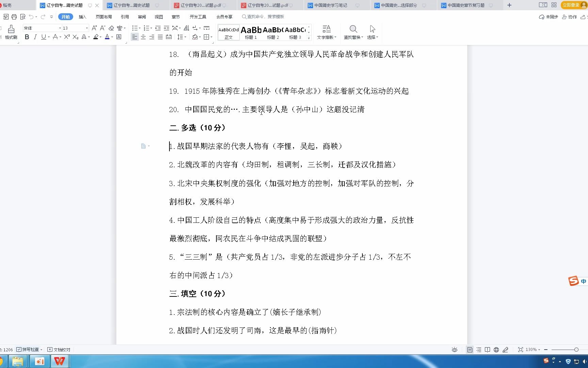Open the 开发工具 (Developer Tools) ribbon tab
Viewport: 588px width, 368px height.
pos(198,17)
